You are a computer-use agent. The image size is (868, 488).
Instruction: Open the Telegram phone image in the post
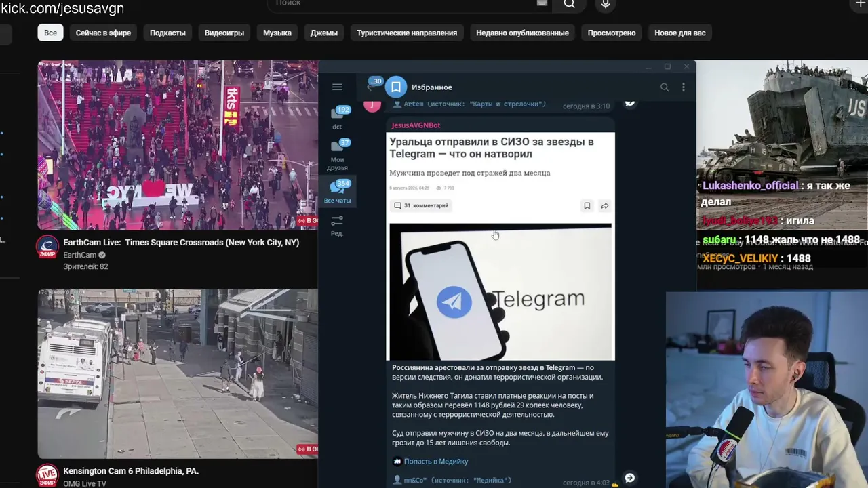coord(500,291)
